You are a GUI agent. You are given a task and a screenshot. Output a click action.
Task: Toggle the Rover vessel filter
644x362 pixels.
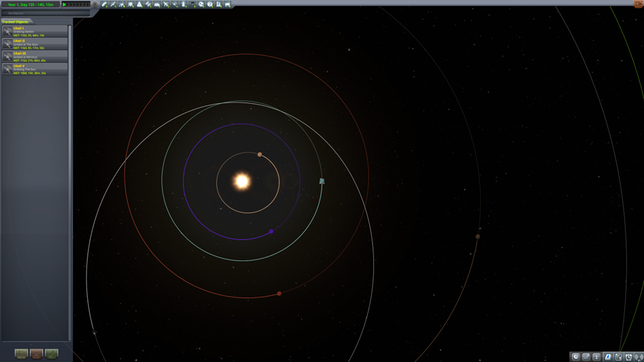pyautogui.click(x=122, y=4)
